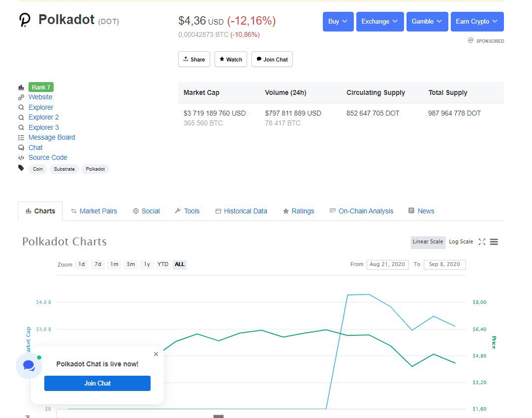Click the magnifier icon beside Explorer 3

point(21,127)
